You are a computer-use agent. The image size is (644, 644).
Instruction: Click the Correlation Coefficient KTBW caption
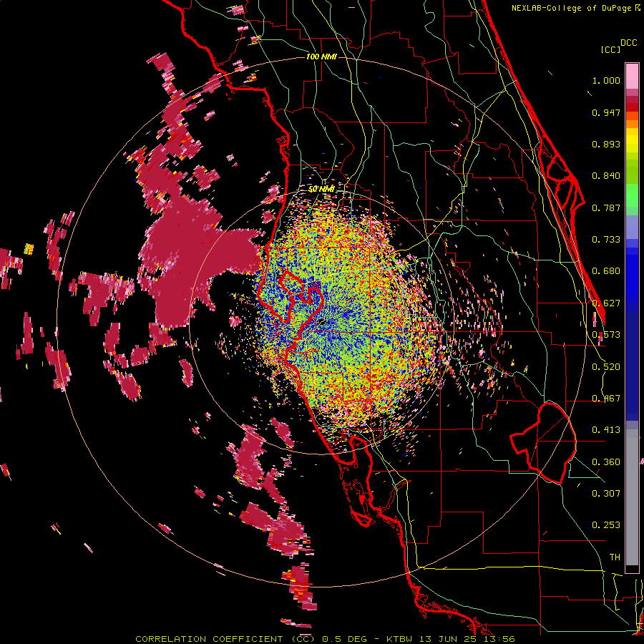(x=325, y=639)
